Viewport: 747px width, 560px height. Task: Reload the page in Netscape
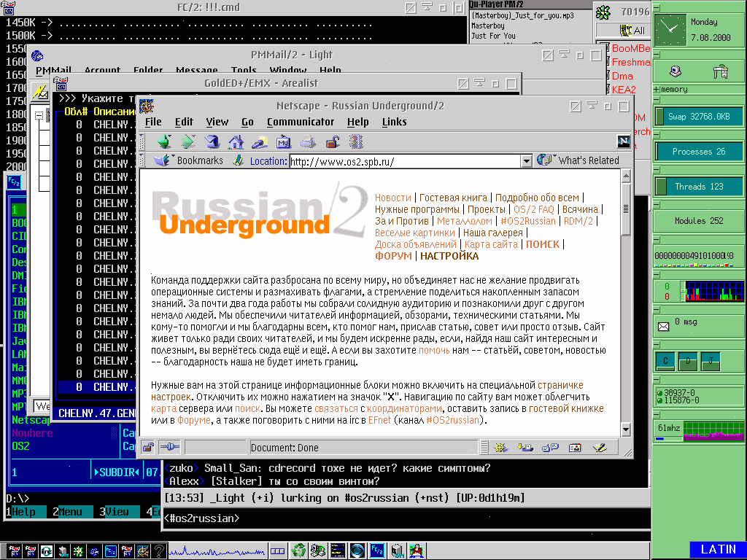212,142
